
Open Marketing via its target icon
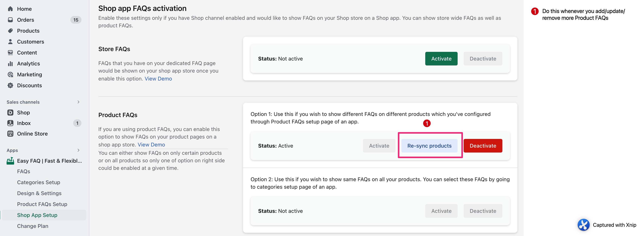10,74
